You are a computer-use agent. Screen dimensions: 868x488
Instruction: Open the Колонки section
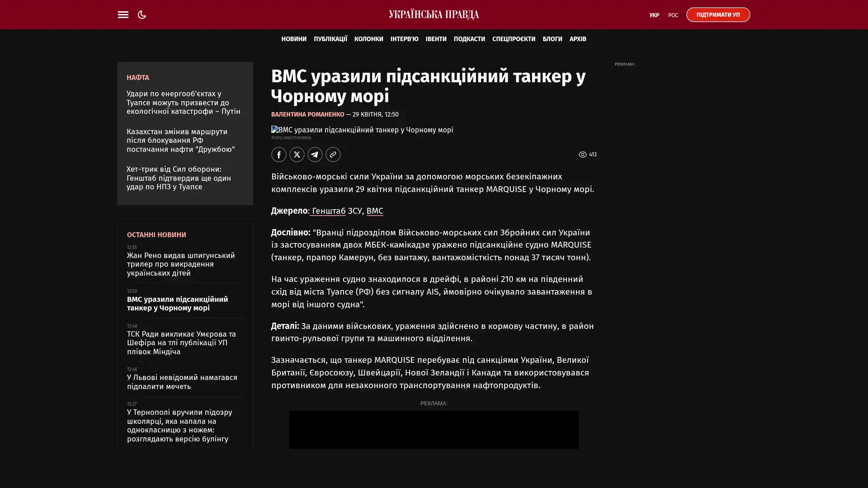[x=369, y=39]
